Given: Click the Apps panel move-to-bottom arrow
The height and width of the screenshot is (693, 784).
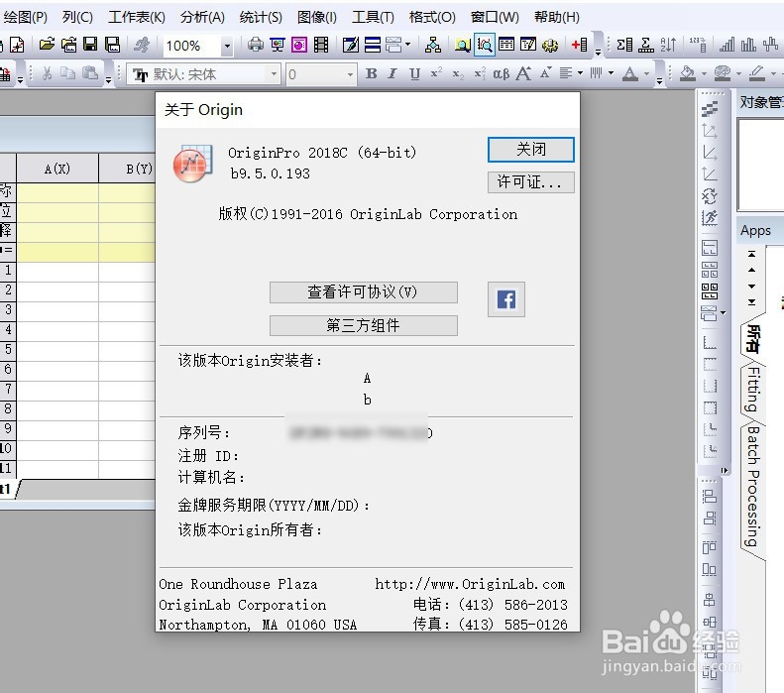Looking at the screenshot, I should click(751, 302).
